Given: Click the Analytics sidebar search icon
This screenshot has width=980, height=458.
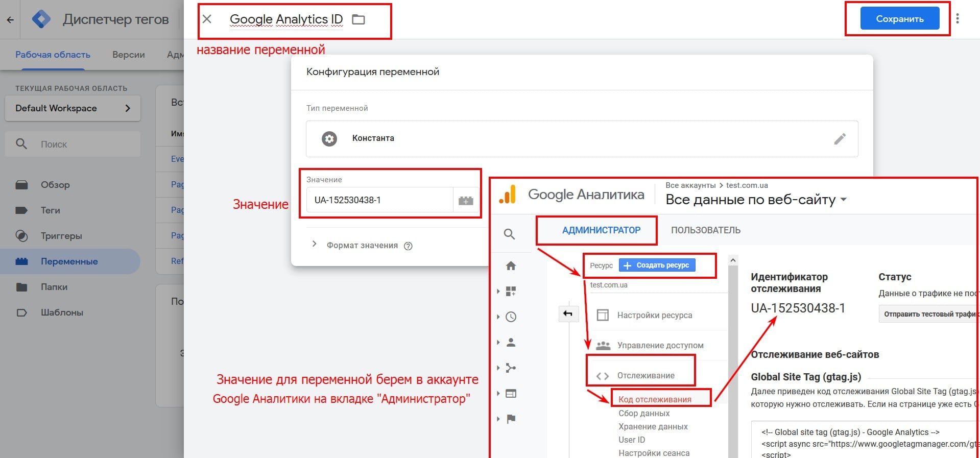Looking at the screenshot, I should click(509, 234).
